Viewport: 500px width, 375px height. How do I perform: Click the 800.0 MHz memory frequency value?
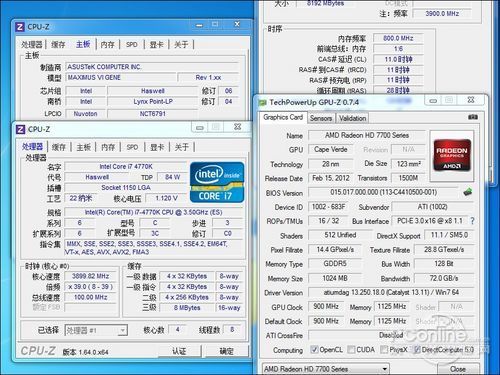(398, 38)
